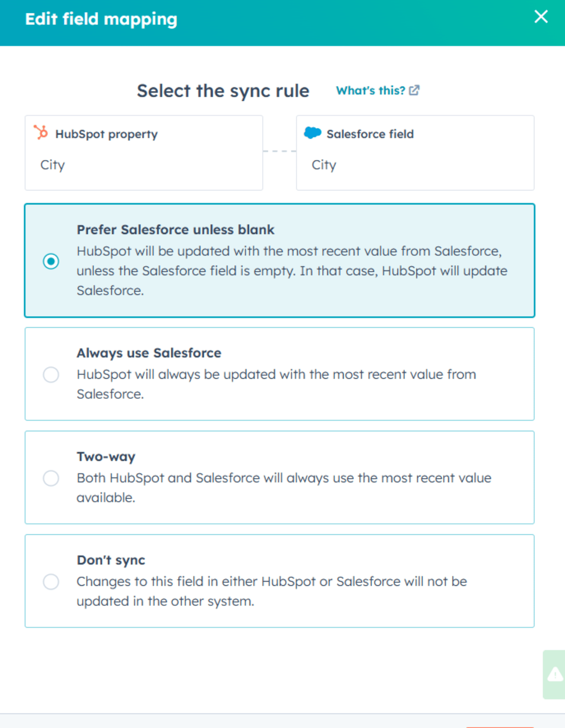Select the Two-way option card
This screenshot has width=565, height=728.
[280, 477]
